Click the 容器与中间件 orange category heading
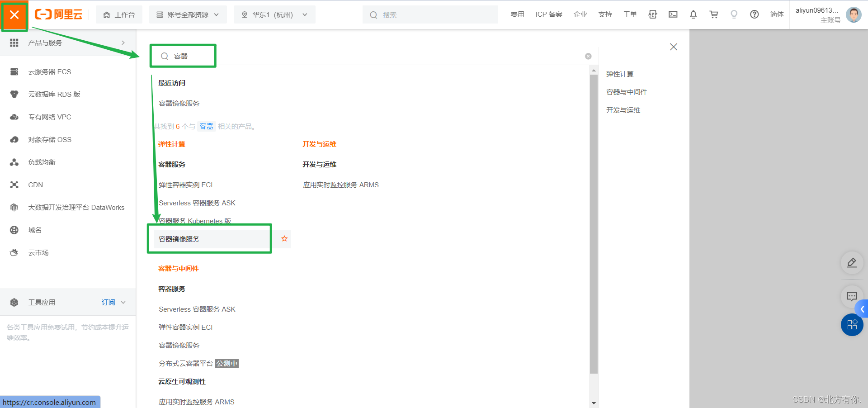868x408 pixels. (x=179, y=269)
